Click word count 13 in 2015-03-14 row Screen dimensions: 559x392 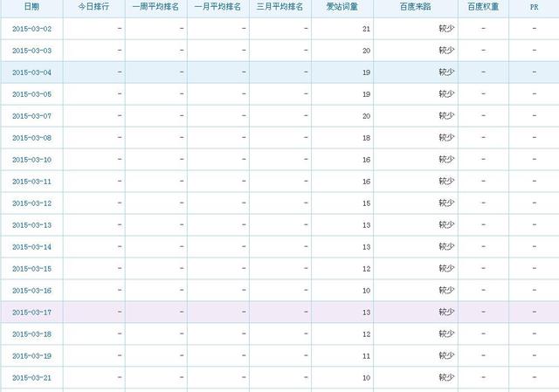point(366,247)
